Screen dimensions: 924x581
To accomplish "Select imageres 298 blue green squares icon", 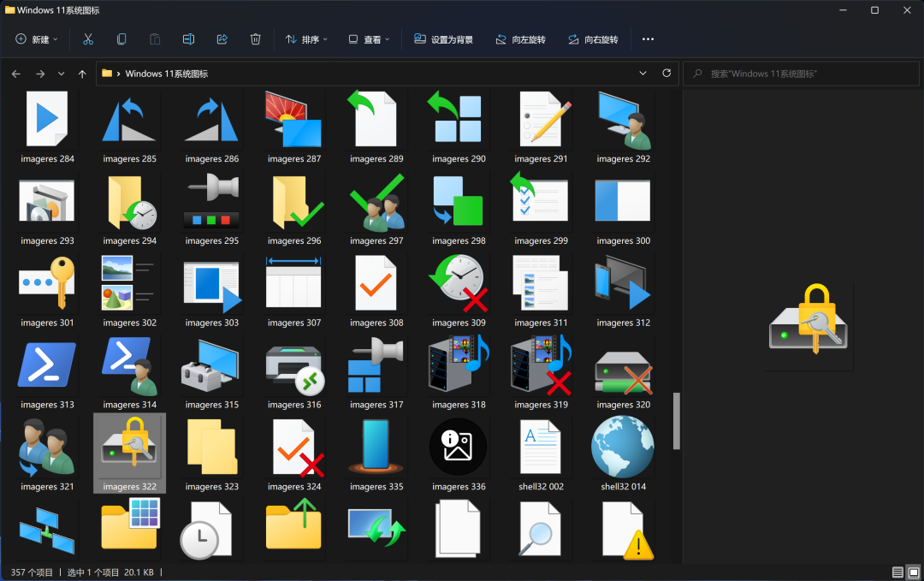I will coord(459,202).
